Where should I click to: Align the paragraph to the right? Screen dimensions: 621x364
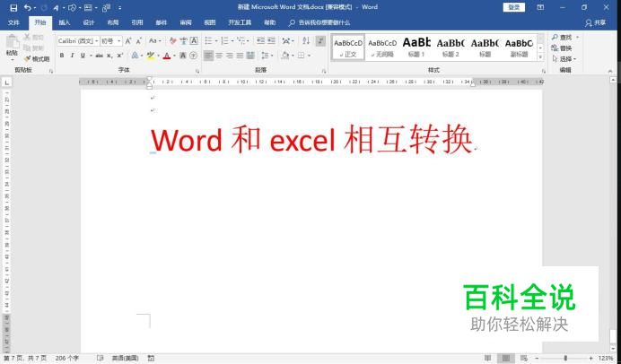230,56
